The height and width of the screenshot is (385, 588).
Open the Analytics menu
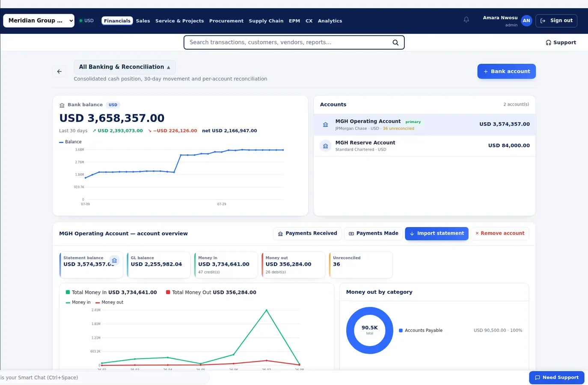coord(330,21)
